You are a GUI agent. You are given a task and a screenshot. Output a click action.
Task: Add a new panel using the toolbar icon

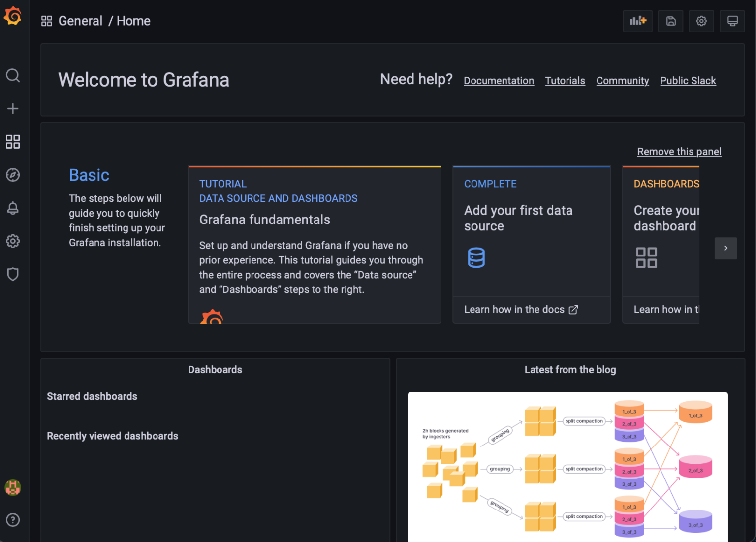coord(637,21)
